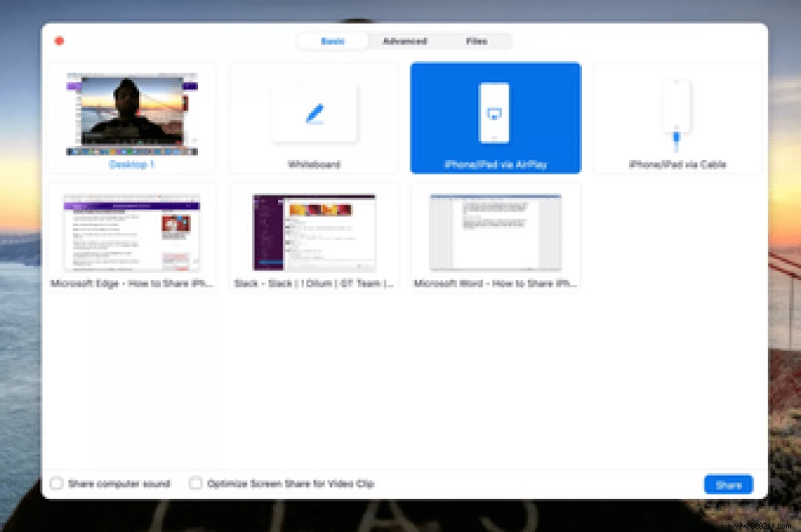The image size is (801, 532).
Task: Click the Share button
Action: click(728, 484)
